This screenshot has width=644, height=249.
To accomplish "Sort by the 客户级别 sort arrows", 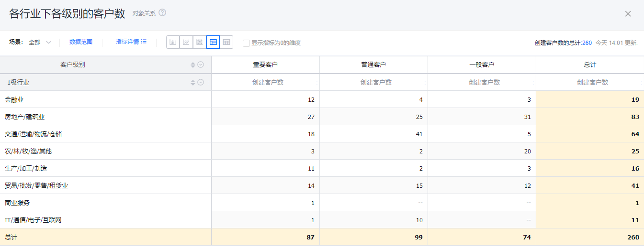I will tap(193, 65).
